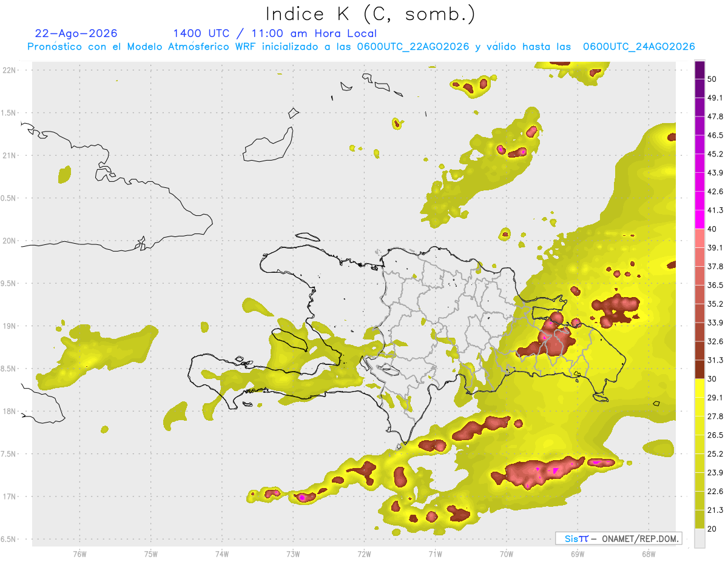
Task: Click the latitude label "22N"
Action: [x=10, y=70]
